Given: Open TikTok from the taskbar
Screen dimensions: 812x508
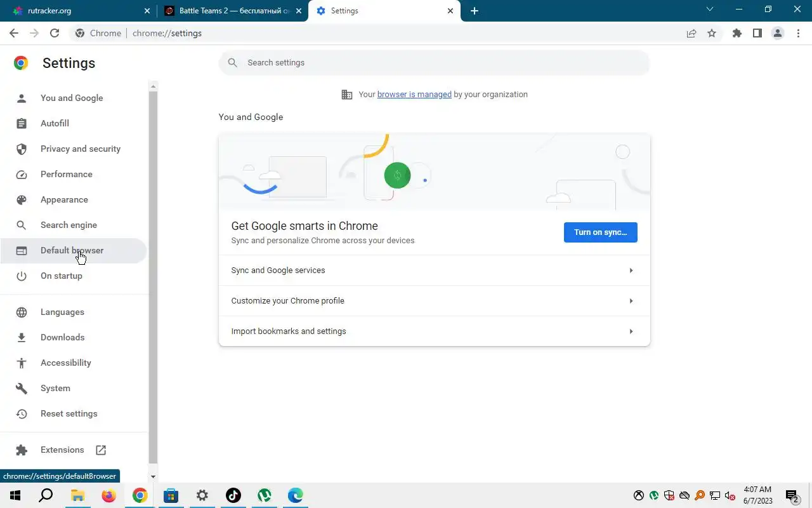Looking at the screenshot, I should [x=233, y=495].
